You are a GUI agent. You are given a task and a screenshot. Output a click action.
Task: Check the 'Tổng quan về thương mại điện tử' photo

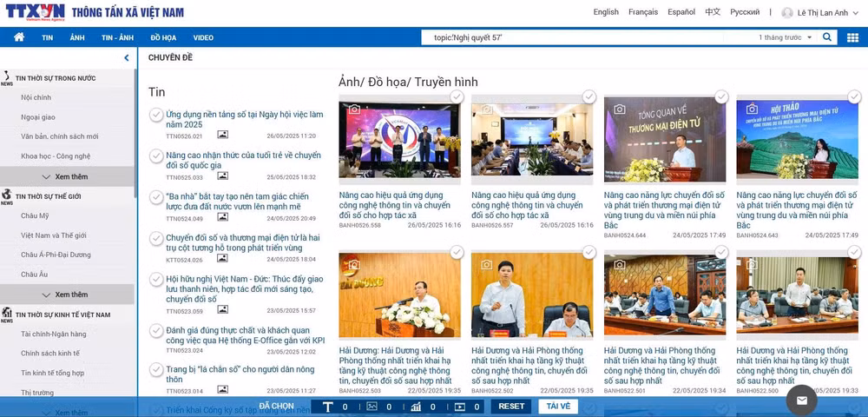click(x=721, y=97)
